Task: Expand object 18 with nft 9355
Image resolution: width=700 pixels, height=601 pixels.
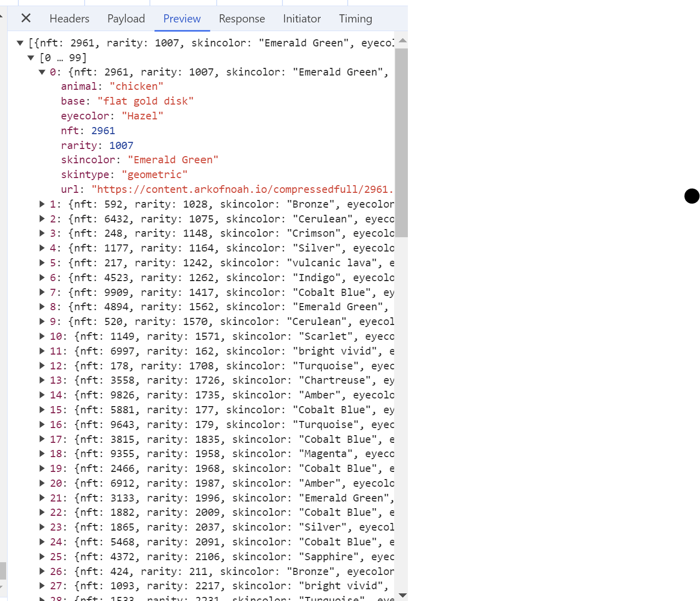Action: (x=42, y=454)
